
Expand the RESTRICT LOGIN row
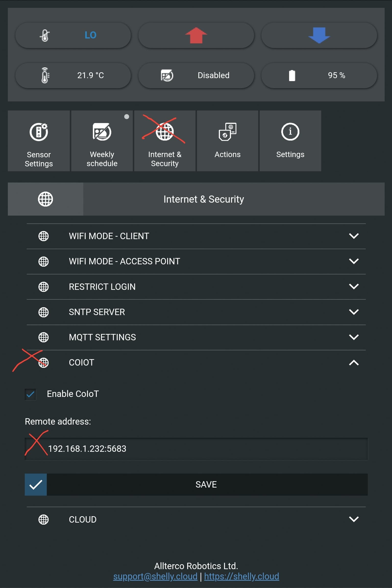[196, 286]
